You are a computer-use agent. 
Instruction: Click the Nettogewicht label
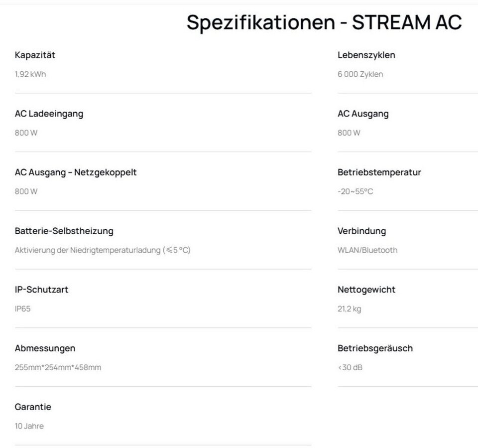pyautogui.click(x=366, y=290)
